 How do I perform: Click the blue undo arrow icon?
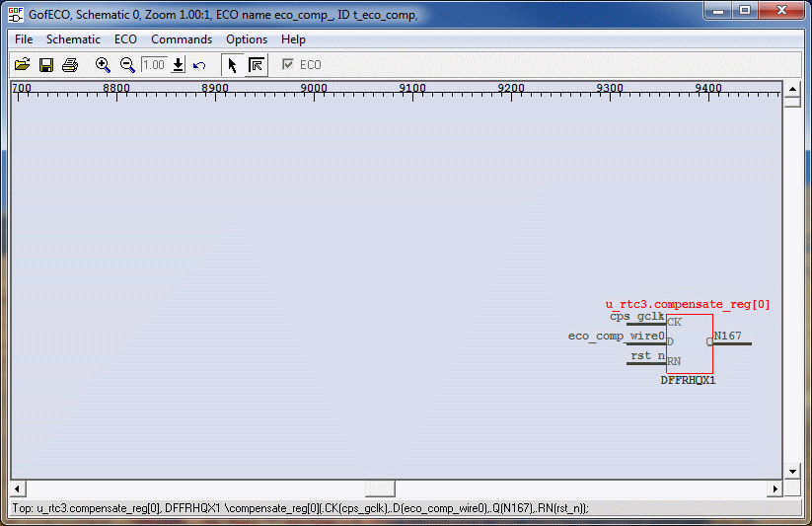199,65
